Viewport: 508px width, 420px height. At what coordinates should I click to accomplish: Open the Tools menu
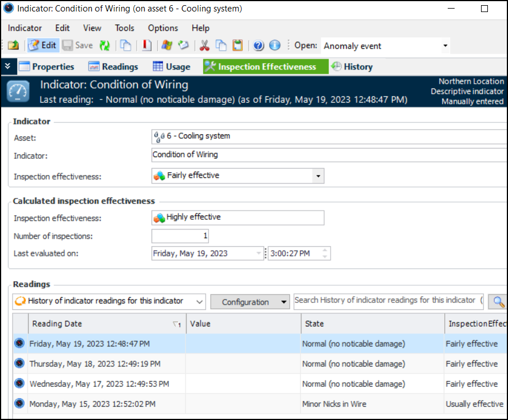124,28
